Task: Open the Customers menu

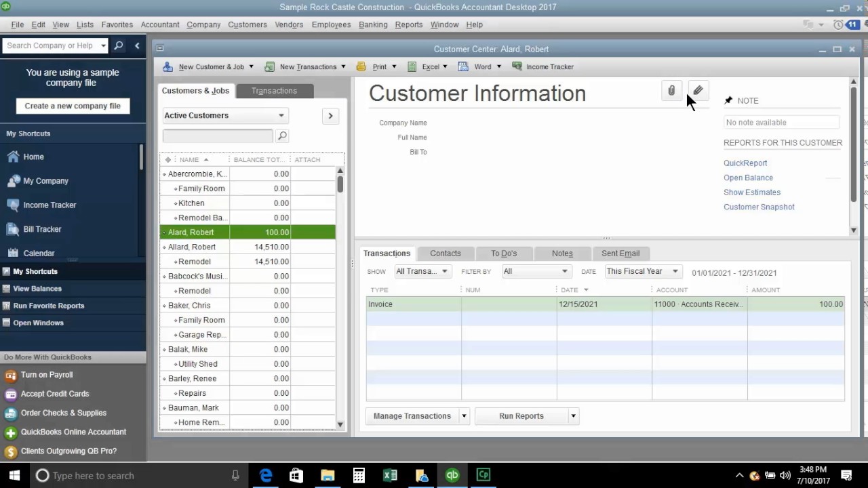Action: pyautogui.click(x=248, y=24)
